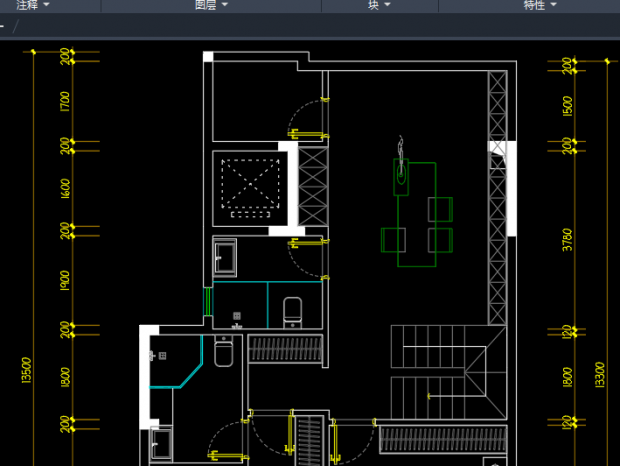Viewport: 620px width, 466px height.
Task: Select the wash basin below the elevator
Action: 225,257
